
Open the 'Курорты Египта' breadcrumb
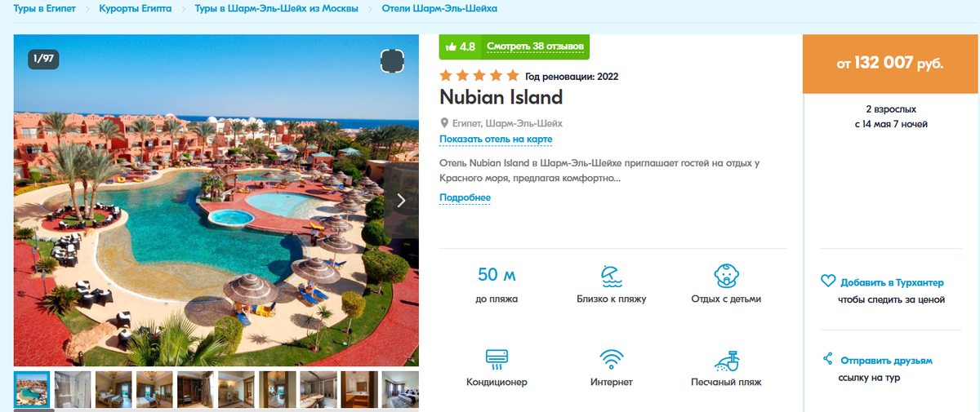click(136, 8)
